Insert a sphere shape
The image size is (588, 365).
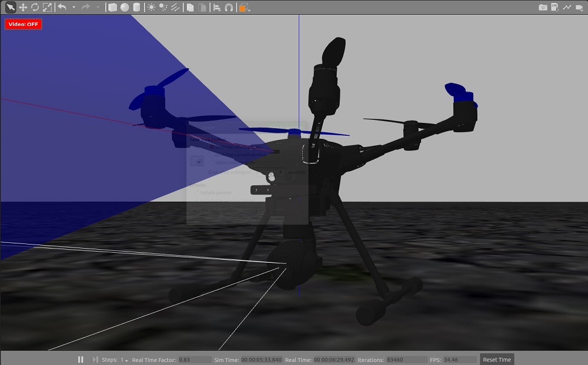125,8
